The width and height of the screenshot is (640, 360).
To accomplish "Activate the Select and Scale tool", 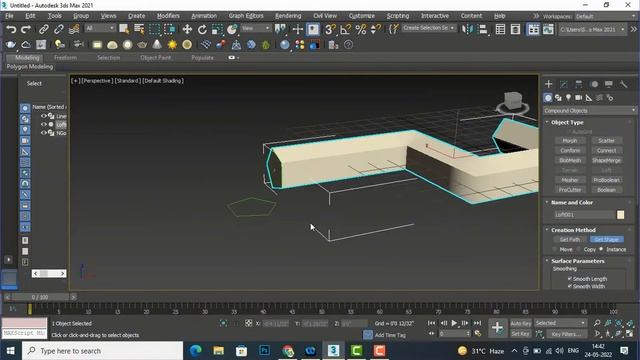I will click(217, 29).
